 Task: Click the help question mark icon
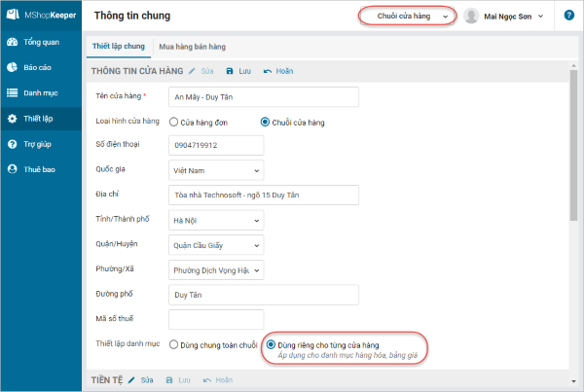pyautogui.click(x=568, y=16)
